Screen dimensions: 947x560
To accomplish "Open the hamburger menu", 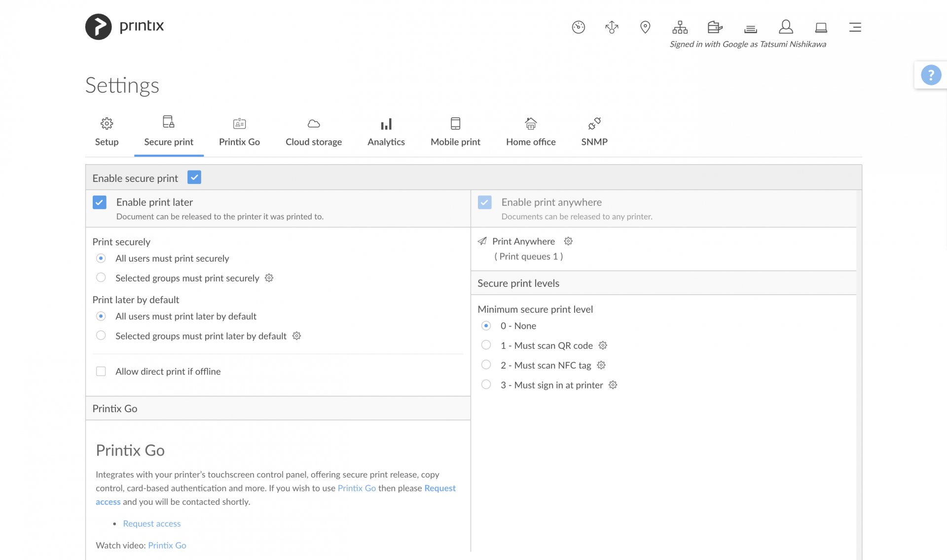I will [x=855, y=28].
